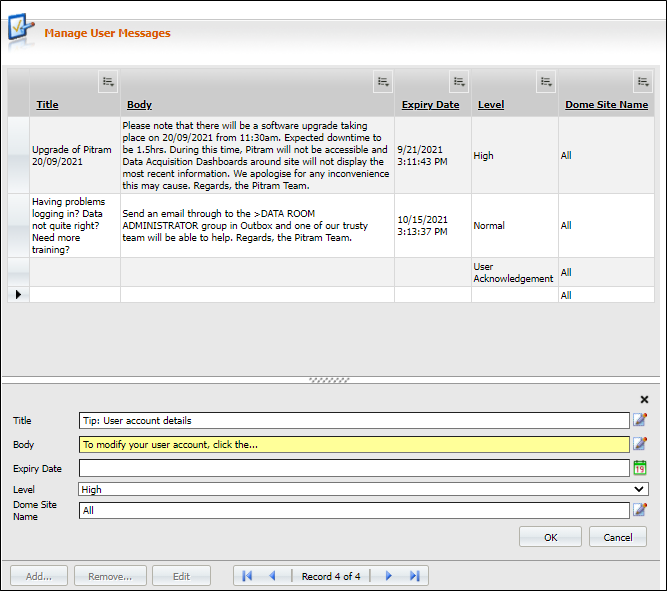Click the Remove... button

[x=110, y=576]
